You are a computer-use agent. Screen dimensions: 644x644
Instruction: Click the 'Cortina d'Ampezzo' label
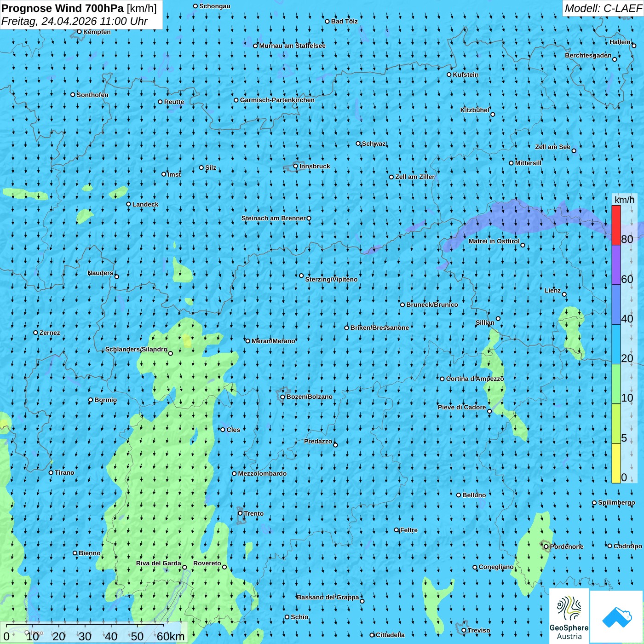[x=475, y=379]
